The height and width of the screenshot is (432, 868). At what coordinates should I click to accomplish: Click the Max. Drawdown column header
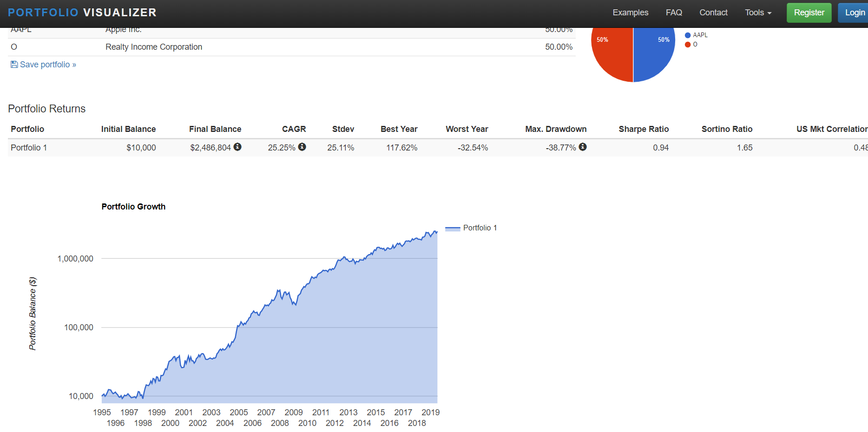pos(556,129)
